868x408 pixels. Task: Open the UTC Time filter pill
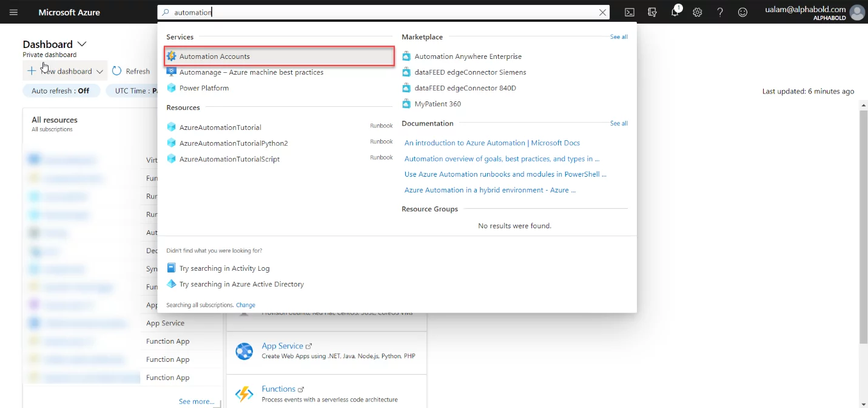pyautogui.click(x=132, y=91)
